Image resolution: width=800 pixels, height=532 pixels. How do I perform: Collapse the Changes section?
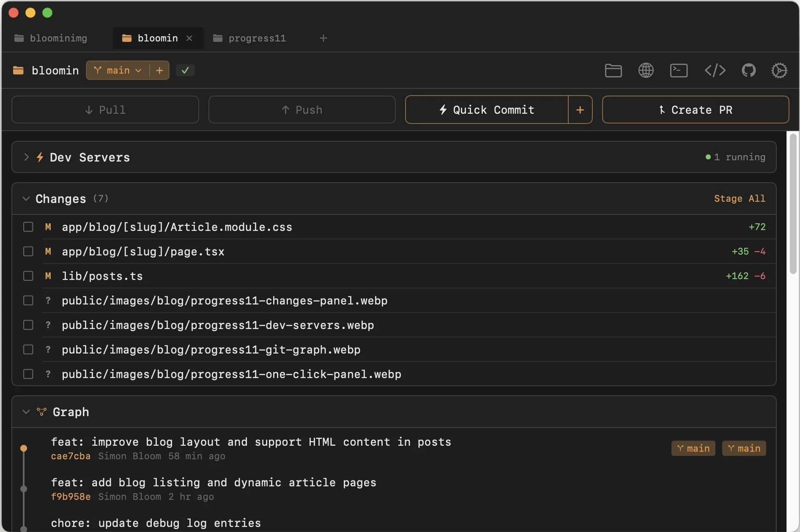pos(26,198)
